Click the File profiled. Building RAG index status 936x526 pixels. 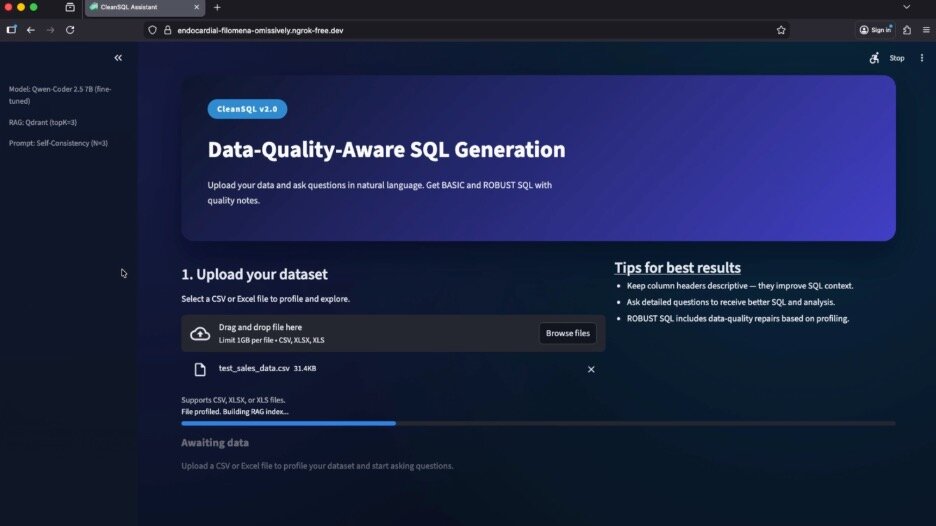click(x=235, y=412)
